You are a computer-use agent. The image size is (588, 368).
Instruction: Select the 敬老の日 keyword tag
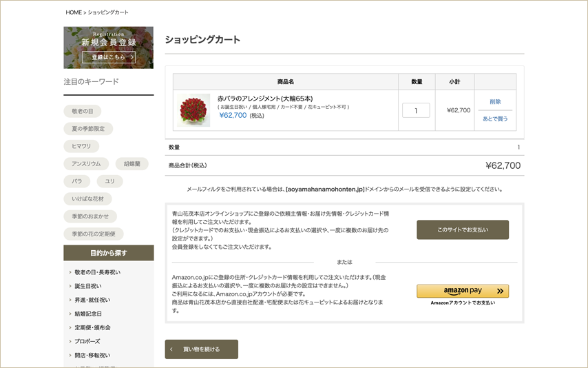click(82, 111)
